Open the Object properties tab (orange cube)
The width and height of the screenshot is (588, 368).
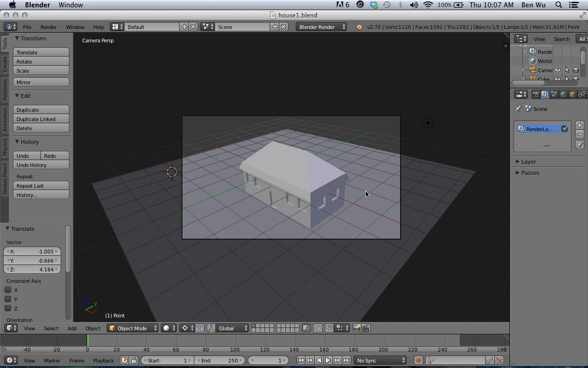coord(572,94)
